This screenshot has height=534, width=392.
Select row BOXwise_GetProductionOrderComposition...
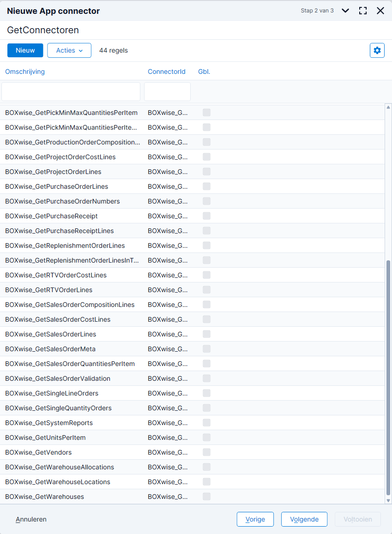pyautogui.click(x=192, y=142)
